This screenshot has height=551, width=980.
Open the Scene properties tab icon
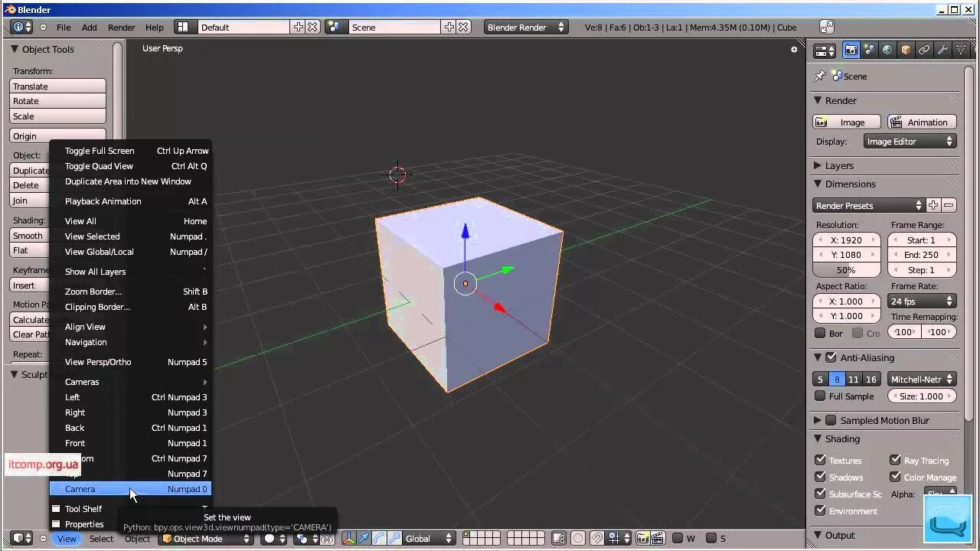(869, 50)
